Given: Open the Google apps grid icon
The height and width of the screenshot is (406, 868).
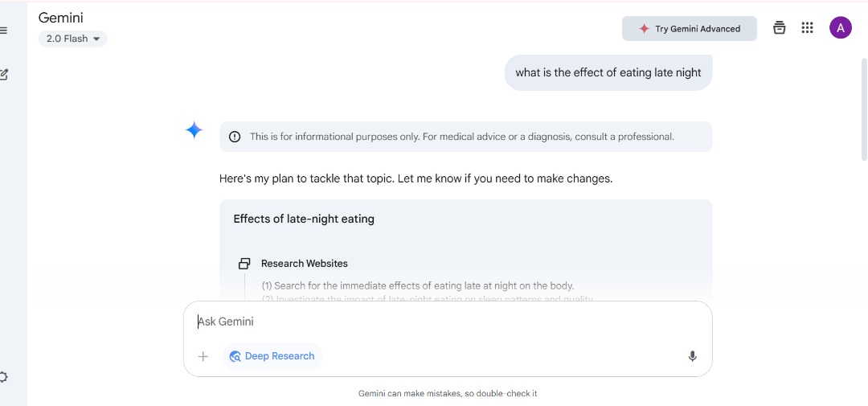Looking at the screenshot, I should click(807, 27).
